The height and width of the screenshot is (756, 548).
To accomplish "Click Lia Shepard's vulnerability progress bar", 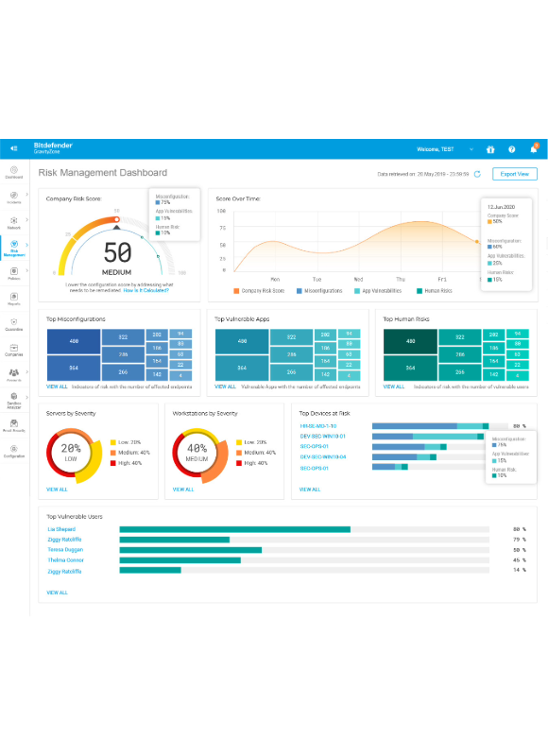I will coord(304,529).
